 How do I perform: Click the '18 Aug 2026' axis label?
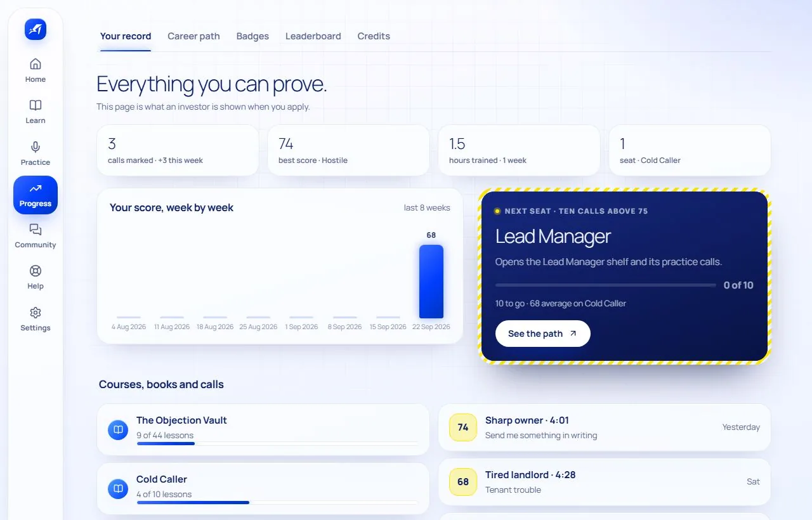click(215, 327)
